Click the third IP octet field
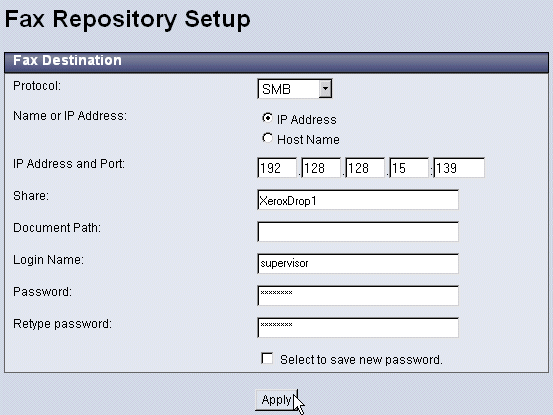553x415 pixels. (365, 168)
